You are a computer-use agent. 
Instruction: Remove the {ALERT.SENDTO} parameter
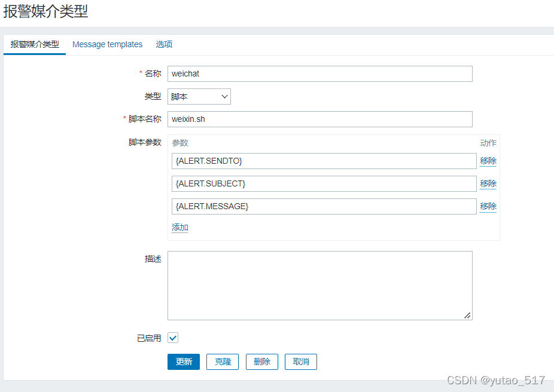pyautogui.click(x=488, y=161)
